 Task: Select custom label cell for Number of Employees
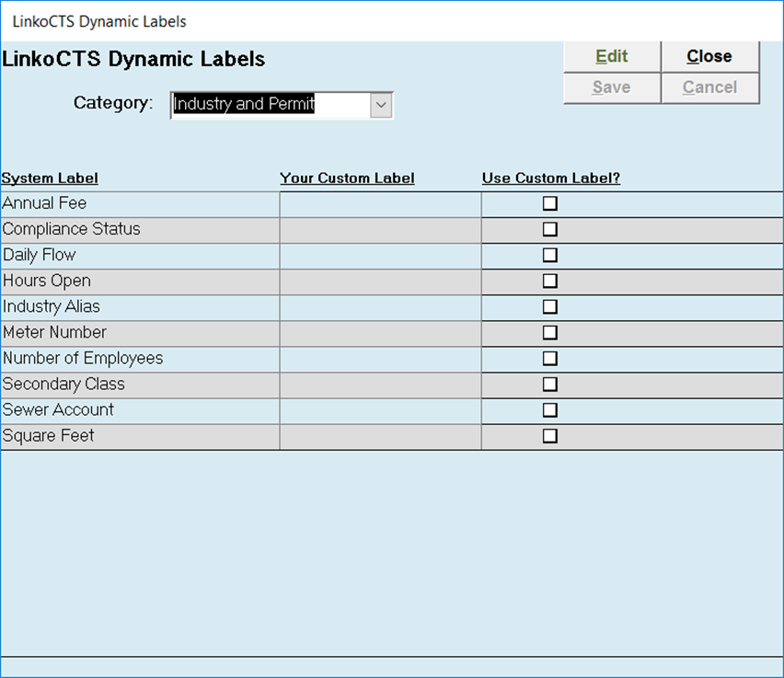tap(381, 359)
